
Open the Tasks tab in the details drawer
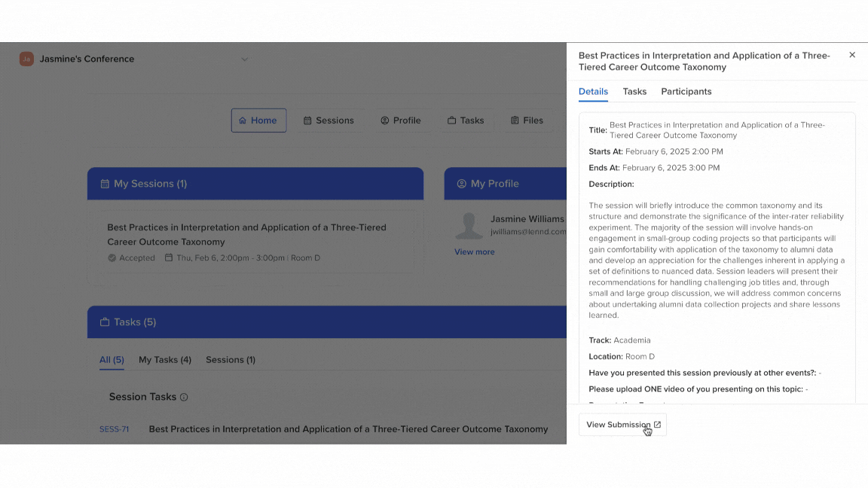click(634, 91)
